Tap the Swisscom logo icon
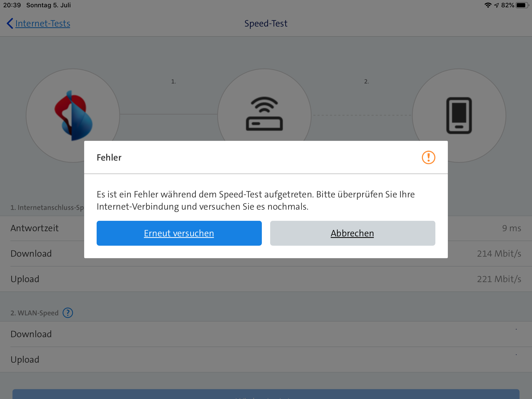The height and width of the screenshot is (399, 532). (73, 115)
